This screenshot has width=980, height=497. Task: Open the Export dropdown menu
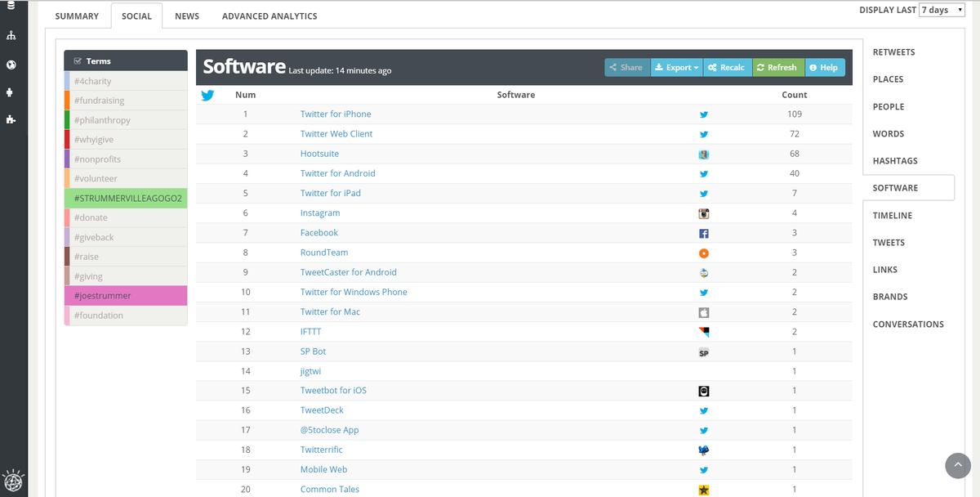pyautogui.click(x=677, y=67)
